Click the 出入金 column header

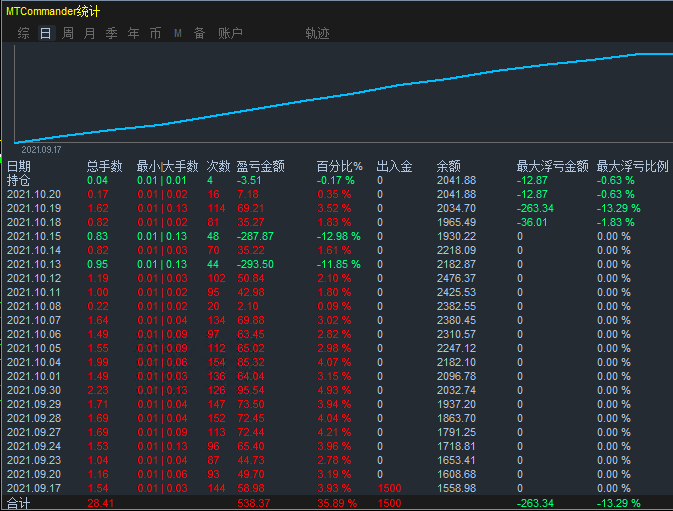pyautogui.click(x=394, y=166)
